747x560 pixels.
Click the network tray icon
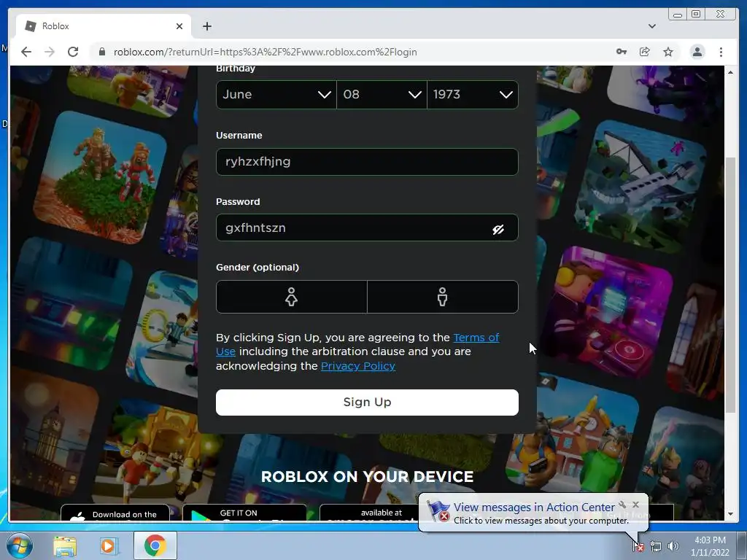pyautogui.click(x=656, y=547)
